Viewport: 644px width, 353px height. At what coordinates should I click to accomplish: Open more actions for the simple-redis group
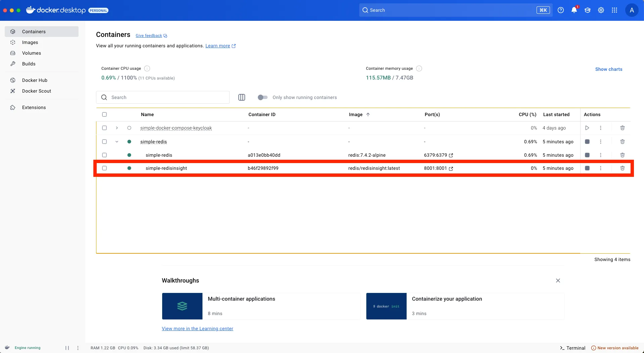pos(601,142)
